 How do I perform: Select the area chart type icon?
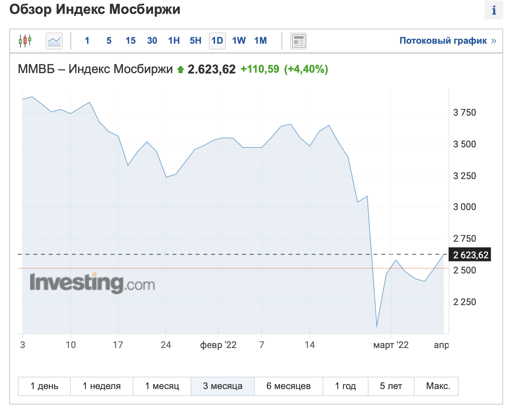[54, 41]
